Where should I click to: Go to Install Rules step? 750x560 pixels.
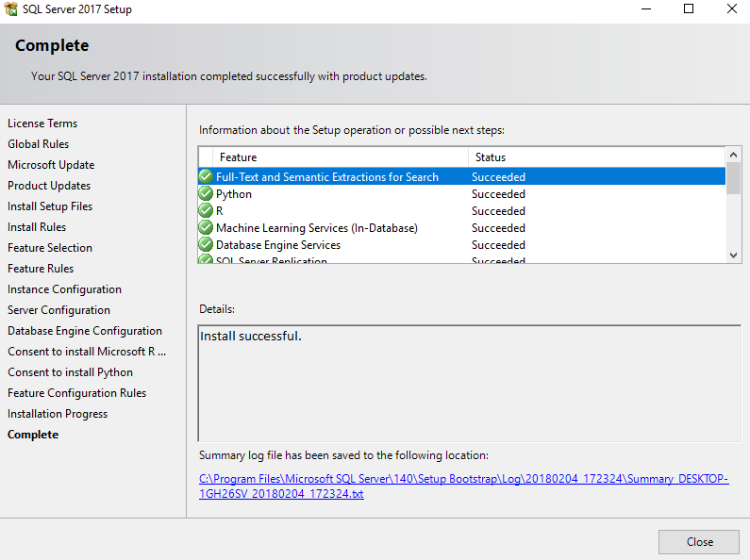[37, 227]
